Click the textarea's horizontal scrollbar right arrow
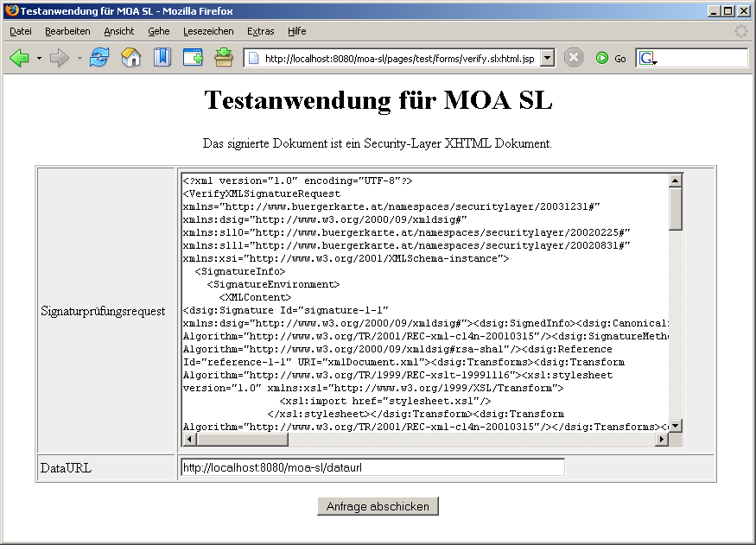The height and width of the screenshot is (545, 756). tap(662, 440)
